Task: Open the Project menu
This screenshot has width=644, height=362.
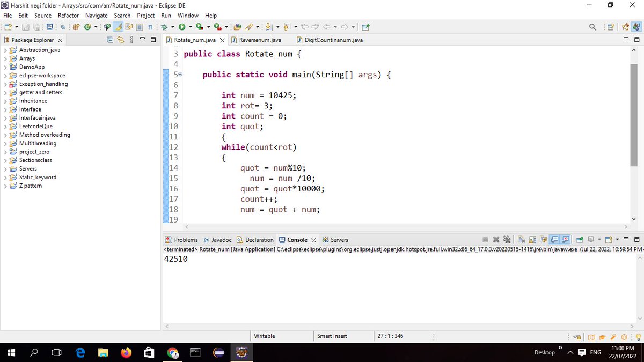Action: coord(146,16)
